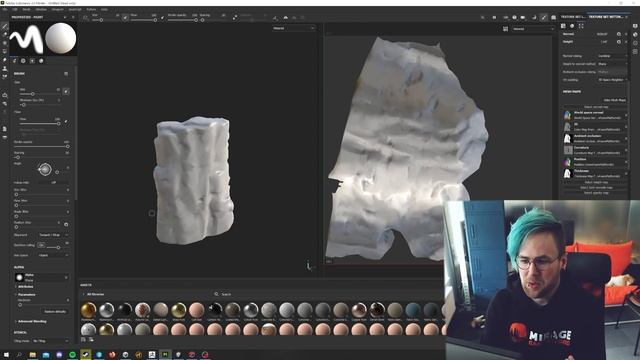Show stencil properties in Properties panel
This screenshot has width=640, height=360.
coord(32,61)
